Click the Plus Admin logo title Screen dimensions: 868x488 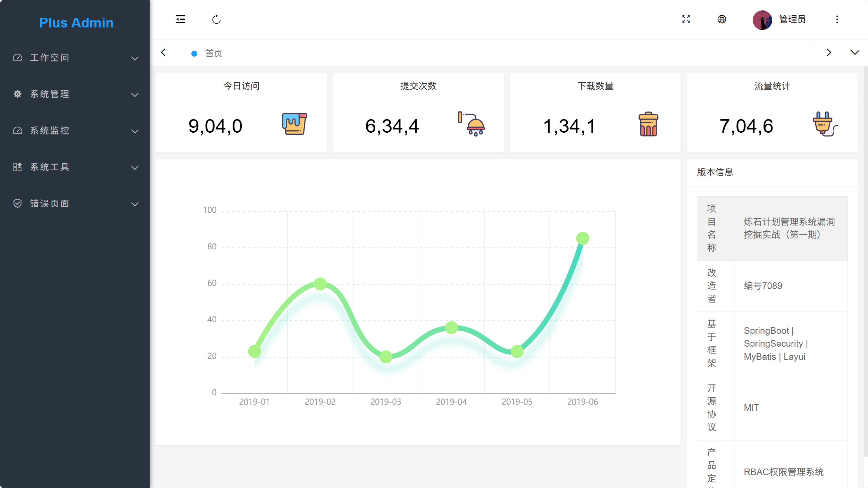pos(76,23)
